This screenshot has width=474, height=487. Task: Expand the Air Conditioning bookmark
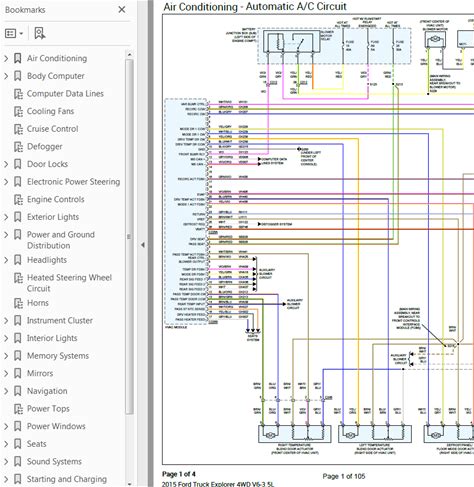pos(6,59)
